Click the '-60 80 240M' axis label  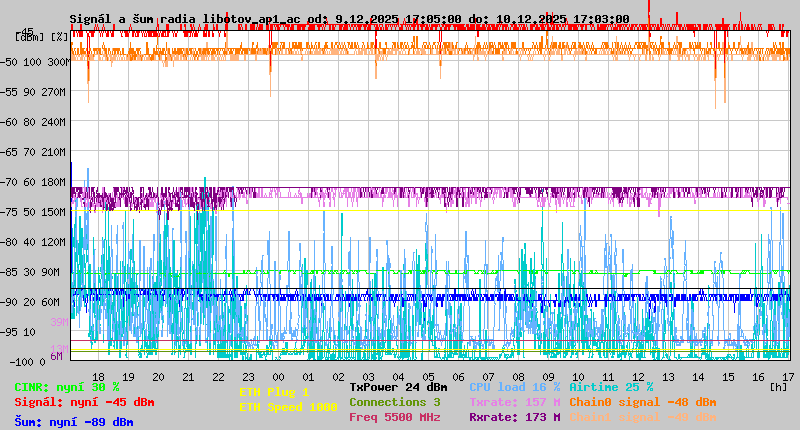(x=33, y=122)
